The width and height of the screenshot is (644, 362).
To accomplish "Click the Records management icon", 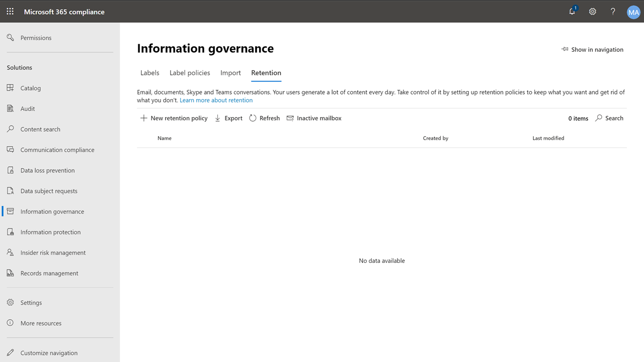I will (11, 274).
